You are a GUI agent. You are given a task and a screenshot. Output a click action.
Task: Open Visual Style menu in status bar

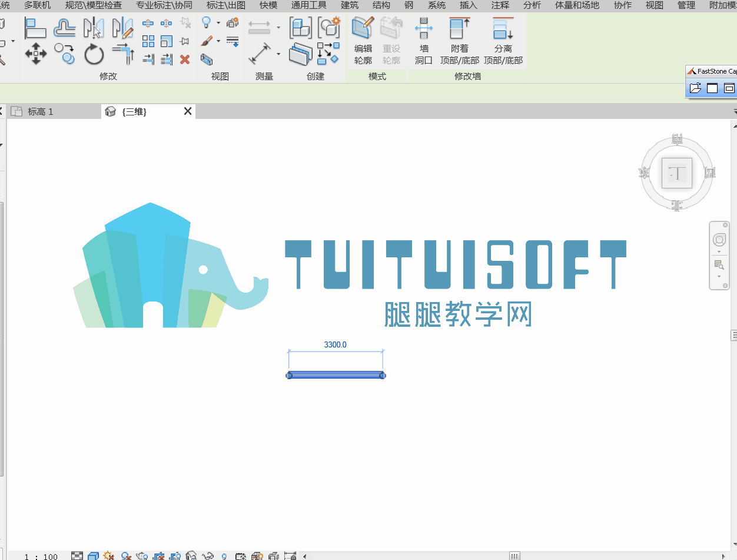pos(93,555)
